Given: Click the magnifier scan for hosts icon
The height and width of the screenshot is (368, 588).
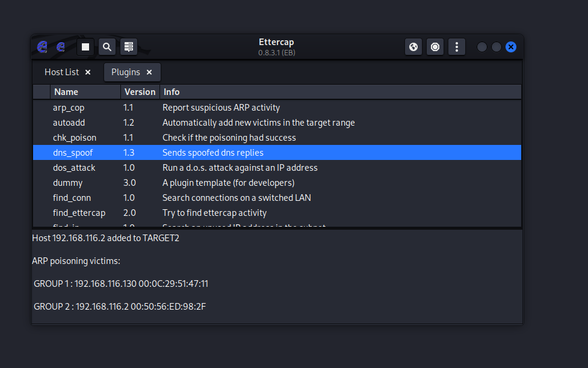Looking at the screenshot, I should [107, 46].
